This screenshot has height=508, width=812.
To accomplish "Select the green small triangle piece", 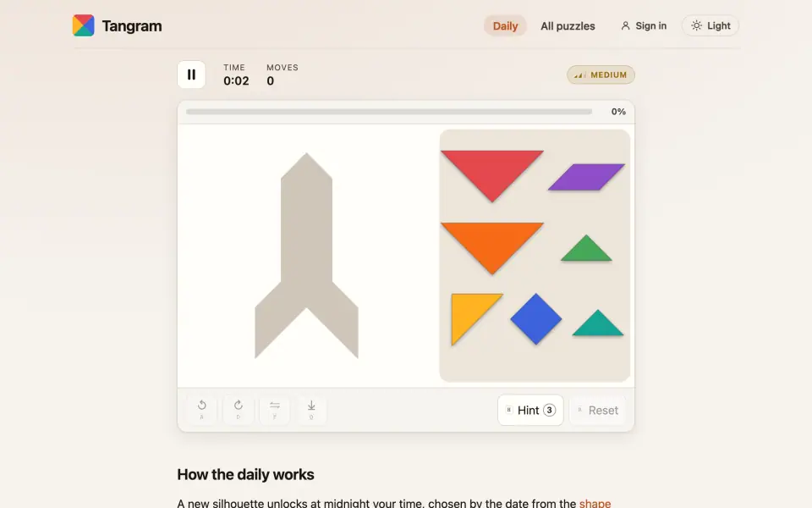I will [x=586, y=251].
